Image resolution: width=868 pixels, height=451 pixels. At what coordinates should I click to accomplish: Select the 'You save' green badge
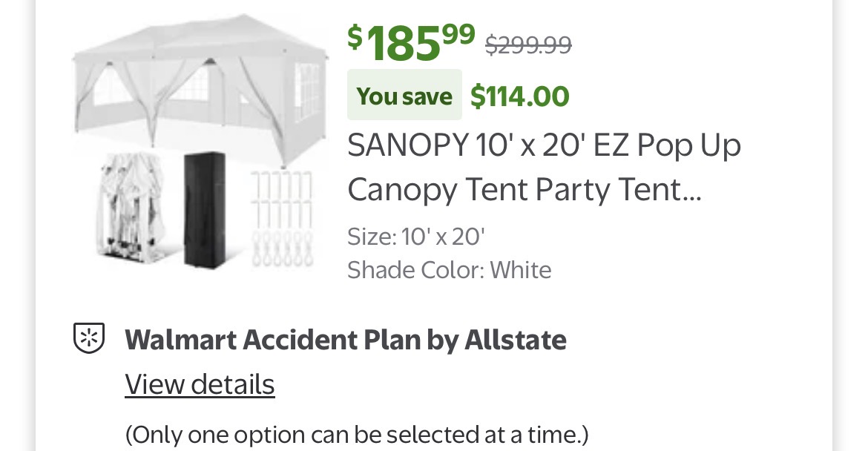pyautogui.click(x=404, y=96)
